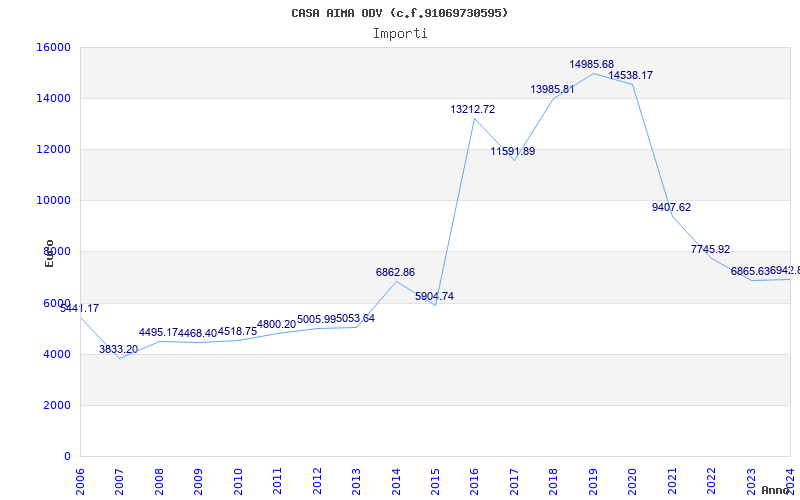Viewport: 800px width, 500px height.
Task: Click the data value 6862.86
Action: pos(395,272)
